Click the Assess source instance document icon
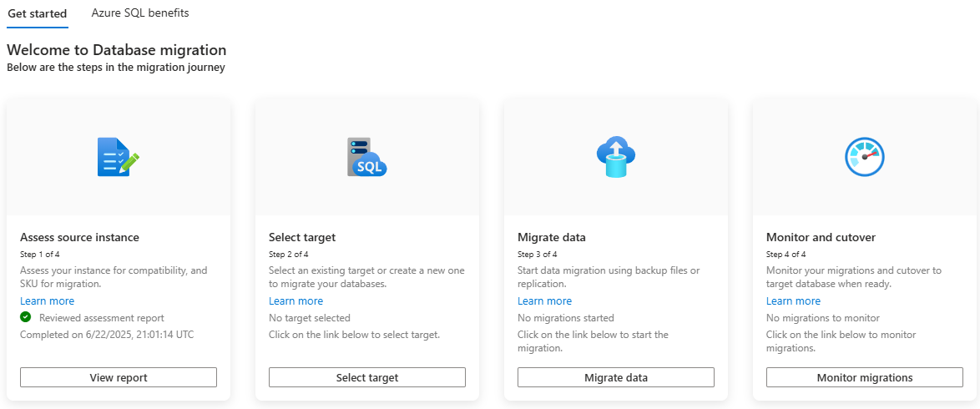 117,157
